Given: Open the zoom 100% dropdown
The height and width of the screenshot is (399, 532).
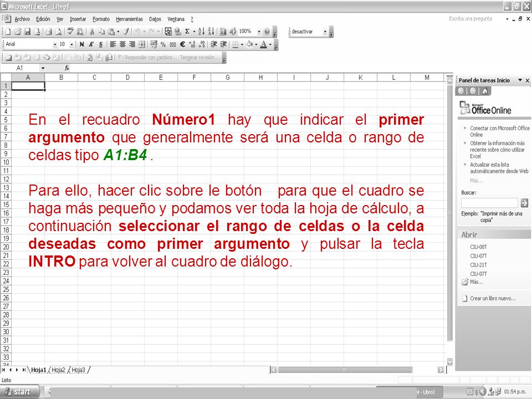Looking at the screenshot, I should point(259,32).
